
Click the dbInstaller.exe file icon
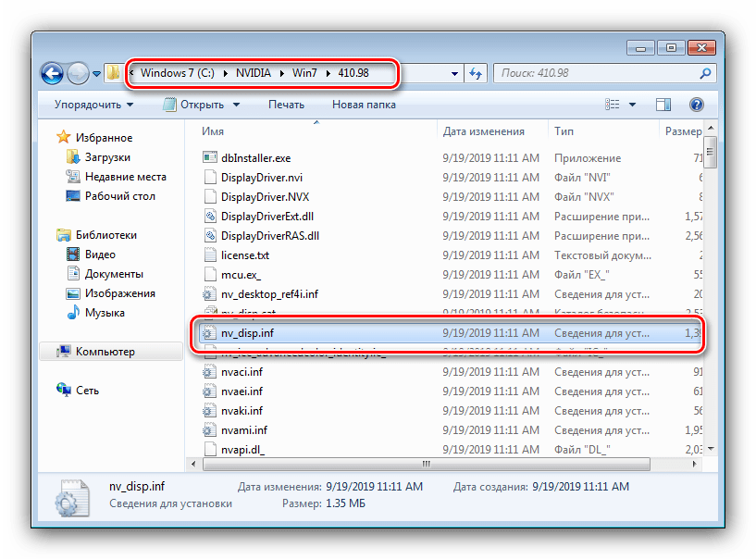209,158
